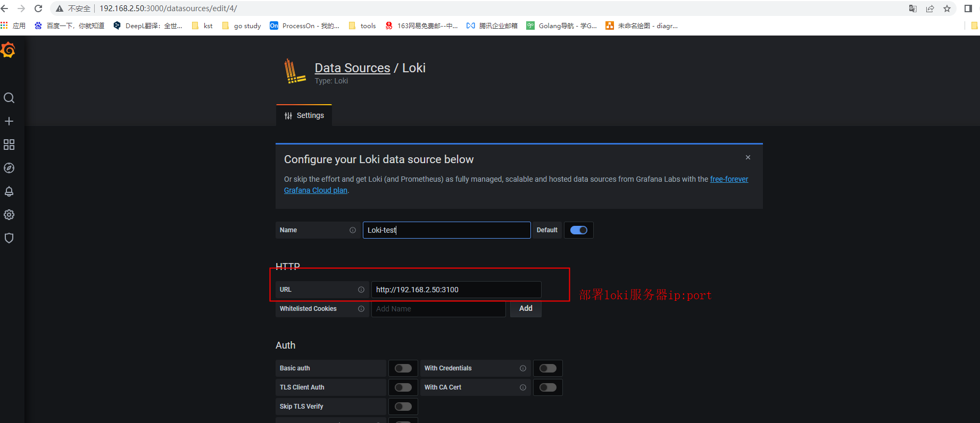The height and width of the screenshot is (423, 980).
Task: Click the 'Skip TLS Verify' label
Action: pos(301,407)
